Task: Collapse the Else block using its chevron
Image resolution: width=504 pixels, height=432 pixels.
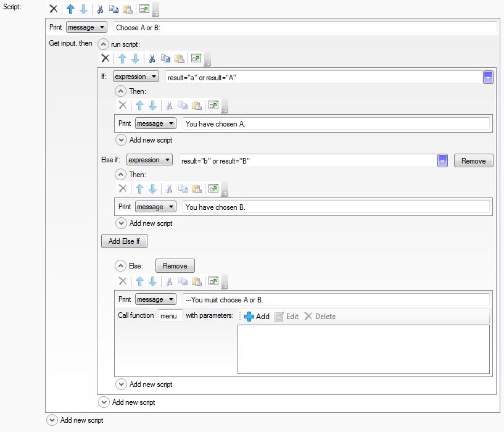Action: 121,266
